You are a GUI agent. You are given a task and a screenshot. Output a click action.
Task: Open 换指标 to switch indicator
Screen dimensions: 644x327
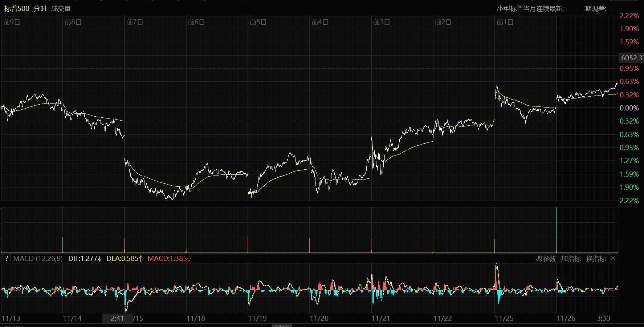click(x=596, y=258)
